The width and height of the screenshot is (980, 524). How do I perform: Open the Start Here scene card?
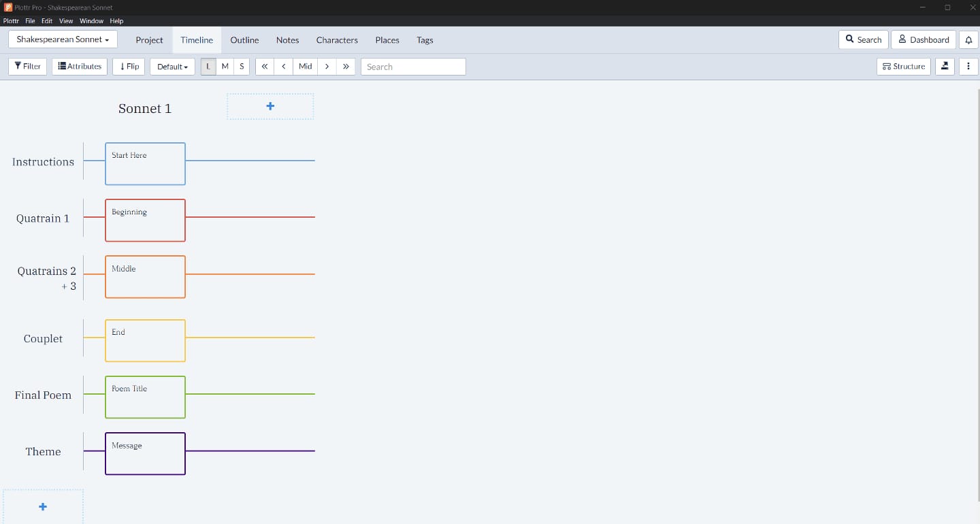145,163
